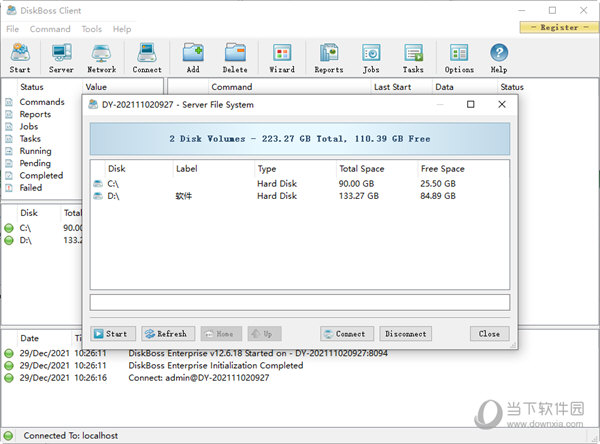This screenshot has width=600, height=444.
Task: Click the Connect toolbar icon
Action: [x=147, y=58]
